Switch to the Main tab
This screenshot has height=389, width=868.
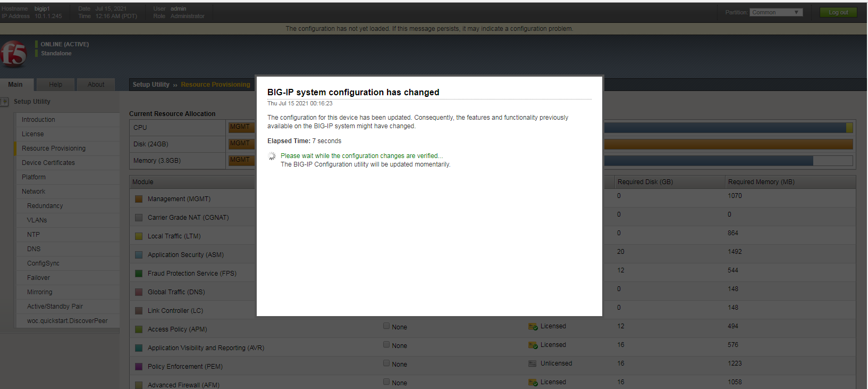tap(16, 85)
